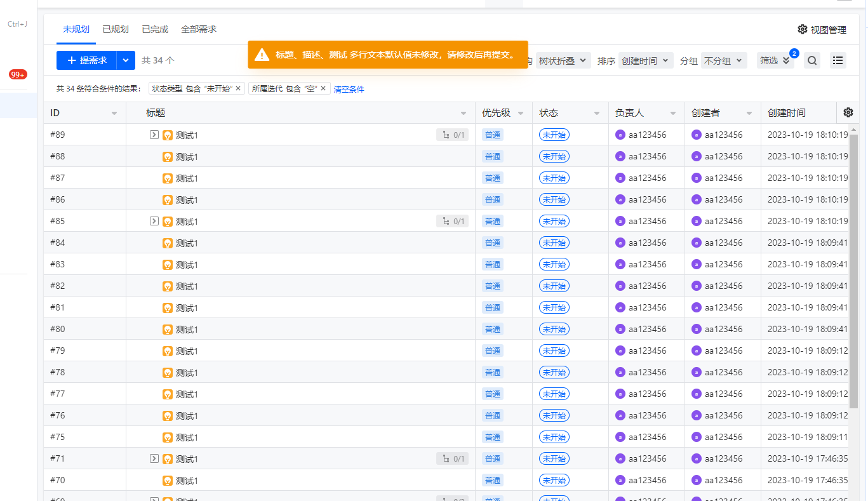Click the requirement icon in row #89
Viewport: 868px width, 501px height.
(x=168, y=135)
